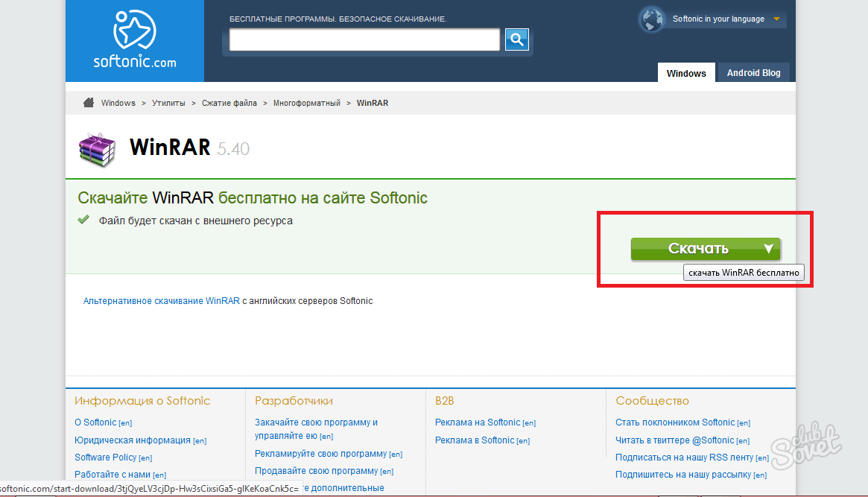Viewport: 868px width, 497px height.
Task: Open Подписаться на нашу RSS ленту link
Action: pos(692,458)
